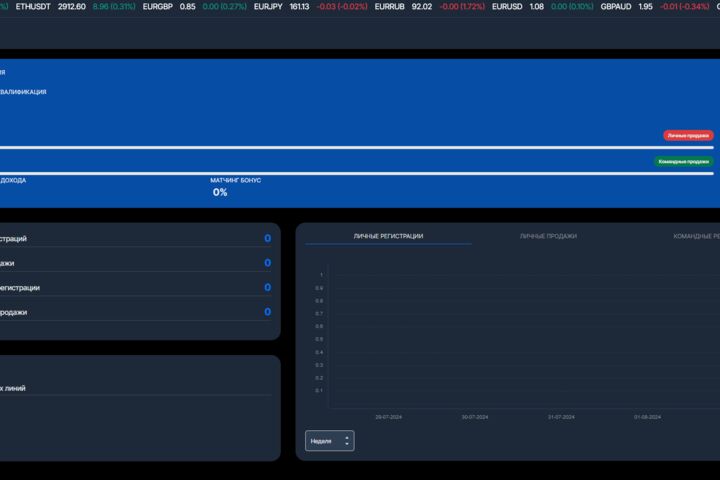The width and height of the screenshot is (720, 480).
Task: Click the red Личные продажи badge
Action: click(x=688, y=136)
